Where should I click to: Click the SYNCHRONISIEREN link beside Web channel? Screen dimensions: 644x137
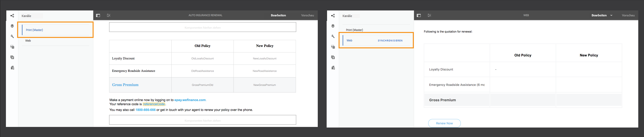click(x=390, y=41)
